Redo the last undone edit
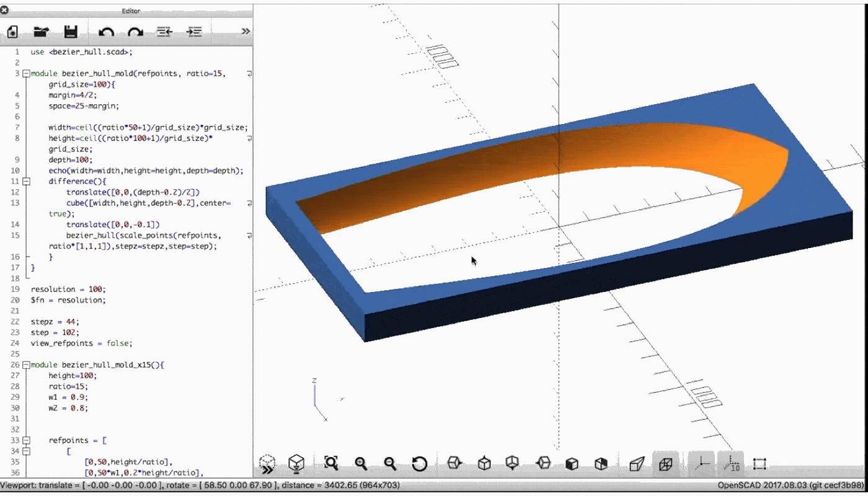This screenshot has height=496, width=868. click(135, 32)
